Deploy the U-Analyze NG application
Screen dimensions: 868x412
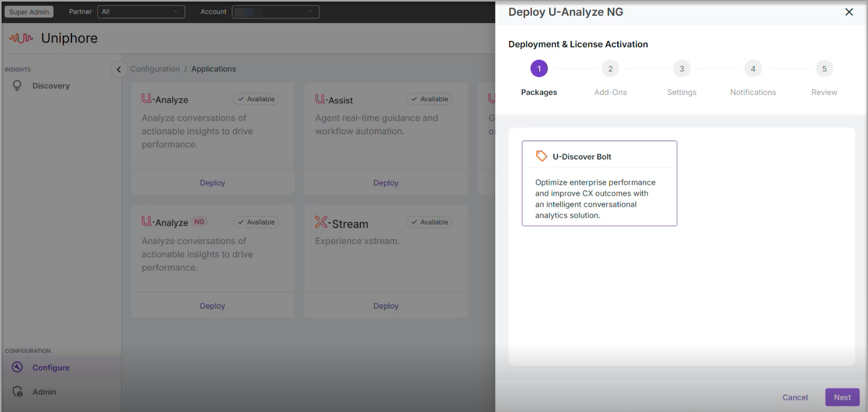[212, 305]
